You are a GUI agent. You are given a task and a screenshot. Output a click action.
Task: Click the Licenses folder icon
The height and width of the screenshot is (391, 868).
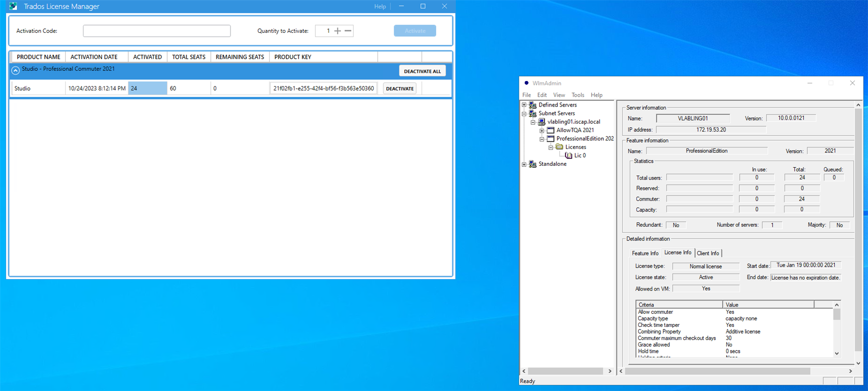(x=559, y=147)
